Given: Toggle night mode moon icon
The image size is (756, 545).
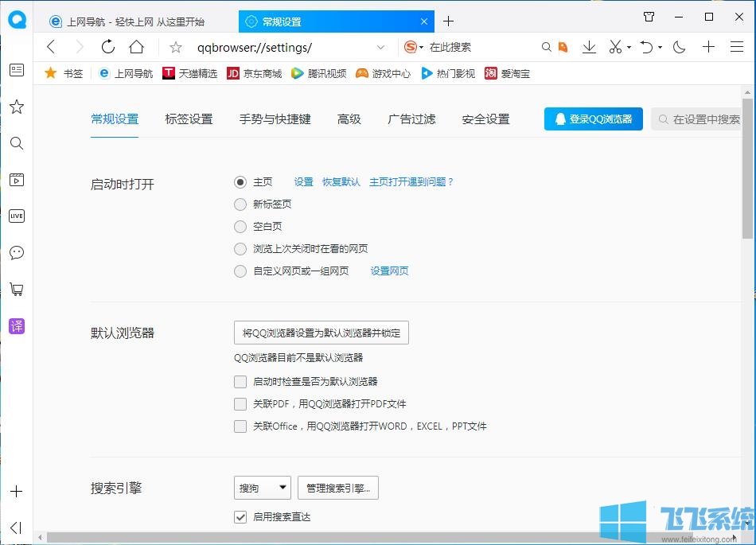Looking at the screenshot, I should click(679, 47).
